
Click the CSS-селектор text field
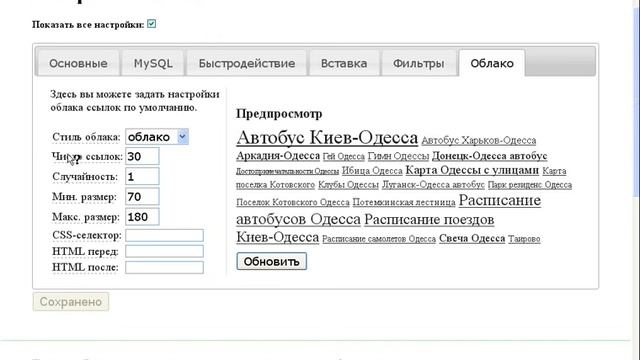point(164,235)
